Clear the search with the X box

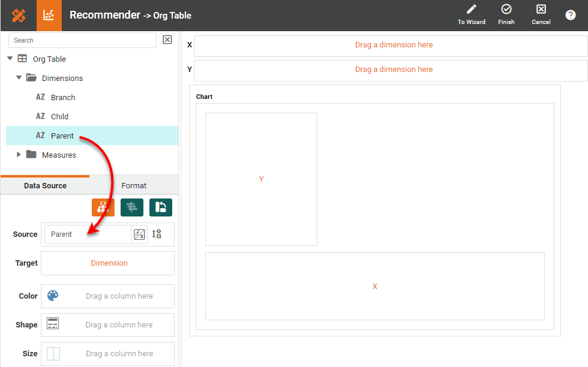(167, 40)
